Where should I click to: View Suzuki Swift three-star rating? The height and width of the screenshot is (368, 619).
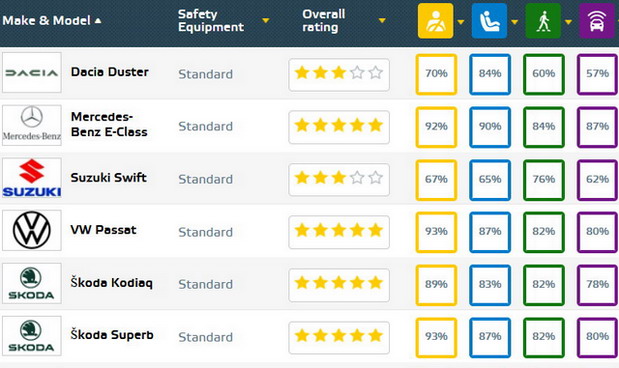pos(339,178)
